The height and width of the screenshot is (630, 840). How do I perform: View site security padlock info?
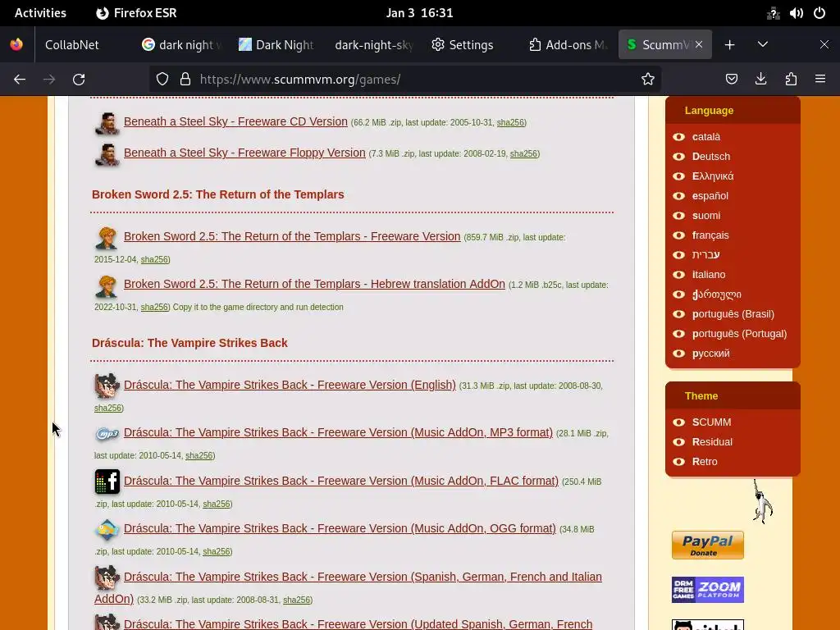(x=185, y=80)
